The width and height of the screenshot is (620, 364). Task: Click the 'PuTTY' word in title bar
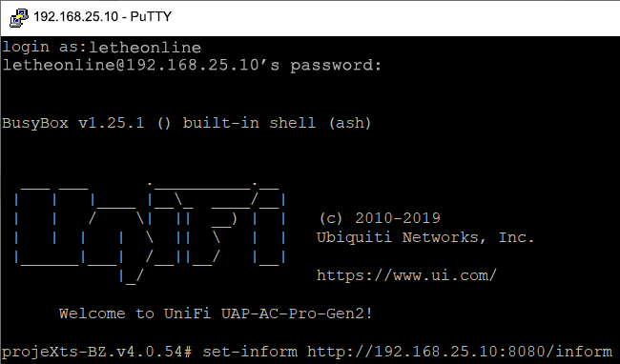[x=151, y=17]
